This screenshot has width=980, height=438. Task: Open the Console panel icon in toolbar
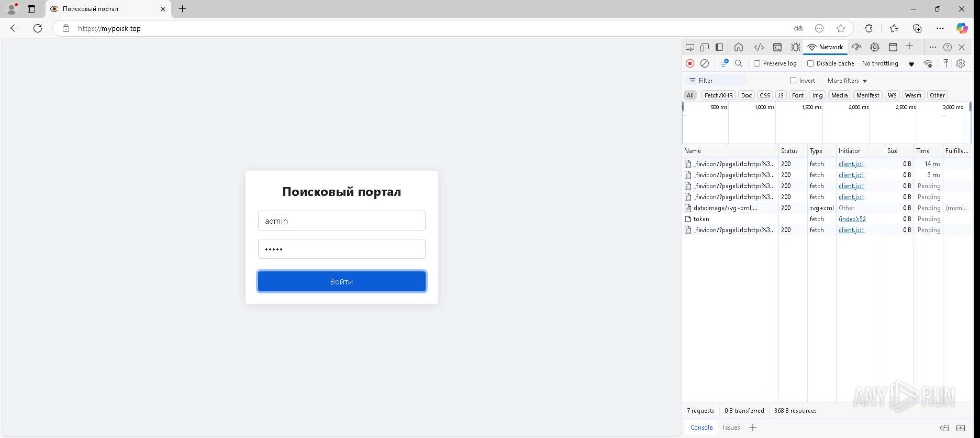click(x=777, y=47)
